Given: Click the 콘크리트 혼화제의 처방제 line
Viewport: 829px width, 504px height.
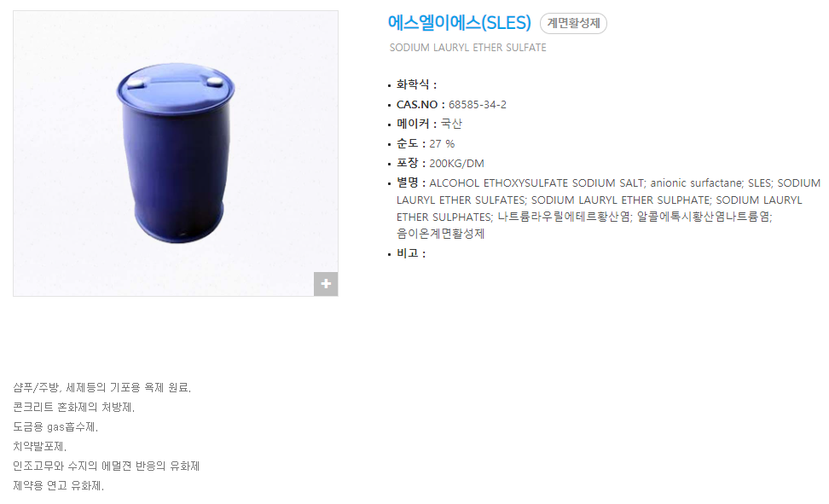Looking at the screenshot, I should click(x=74, y=408).
